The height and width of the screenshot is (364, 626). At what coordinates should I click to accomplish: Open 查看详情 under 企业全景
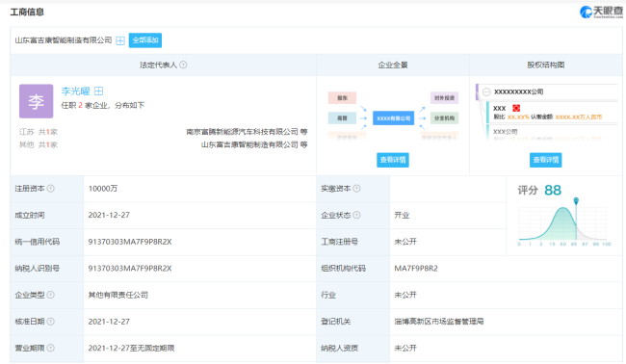pyautogui.click(x=393, y=160)
